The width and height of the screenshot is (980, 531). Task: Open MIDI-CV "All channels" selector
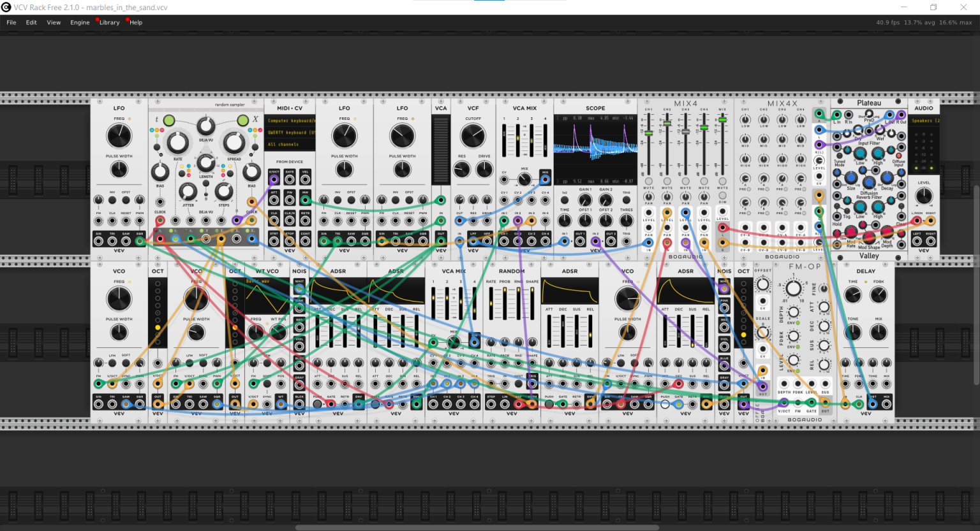290,145
